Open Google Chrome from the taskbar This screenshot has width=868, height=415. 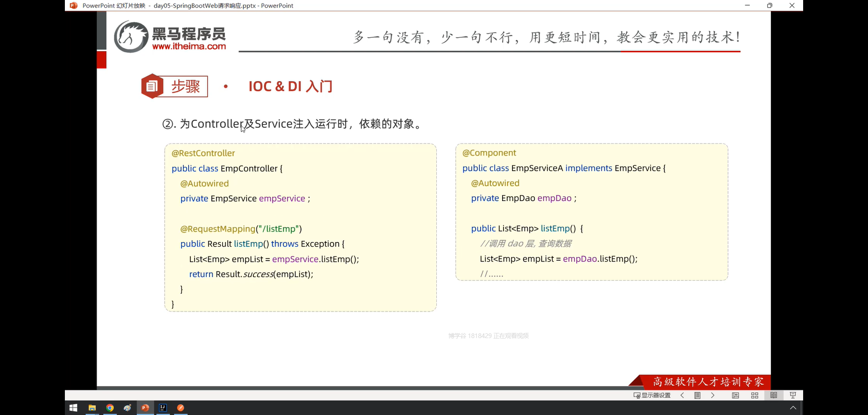[x=110, y=408]
